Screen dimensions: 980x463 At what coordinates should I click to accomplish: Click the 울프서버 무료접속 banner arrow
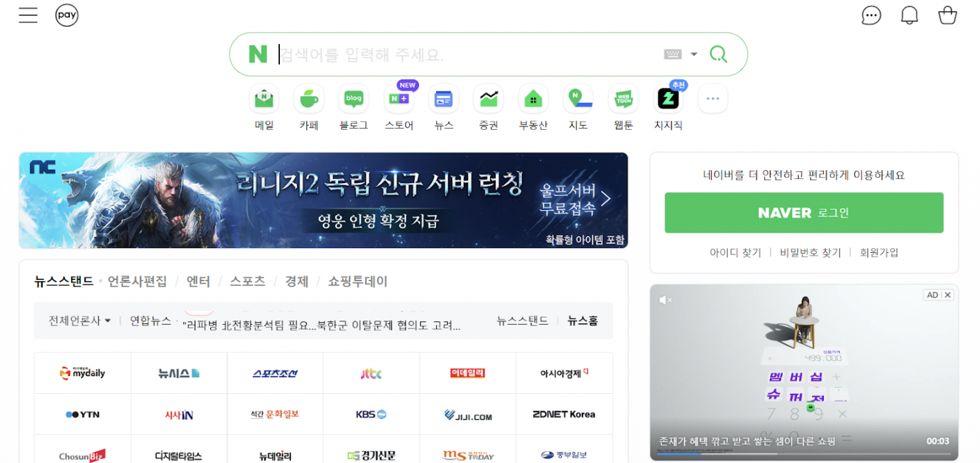pos(605,199)
